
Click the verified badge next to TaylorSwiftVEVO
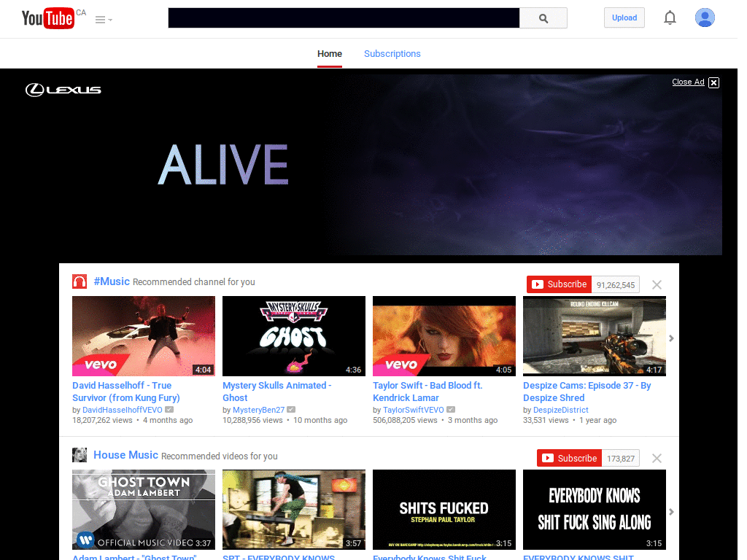[x=451, y=410]
